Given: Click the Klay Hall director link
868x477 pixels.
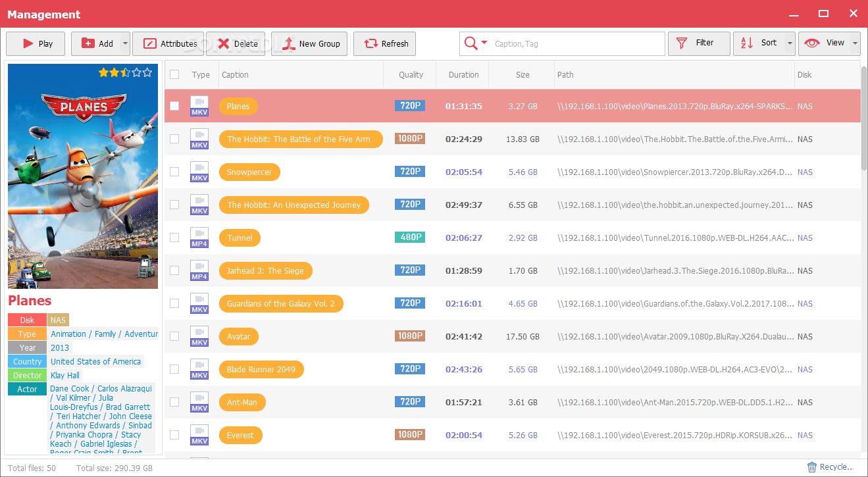Looking at the screenshot, I should pyautogui.click(x=65, y=375).
